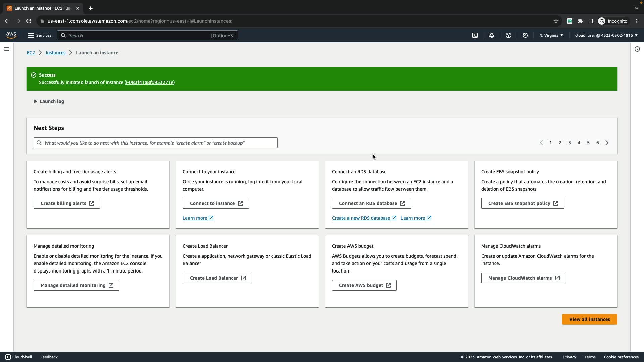Screen dimensions: 644x362
Task: Click View all instances button
Action: coord(589,319)
